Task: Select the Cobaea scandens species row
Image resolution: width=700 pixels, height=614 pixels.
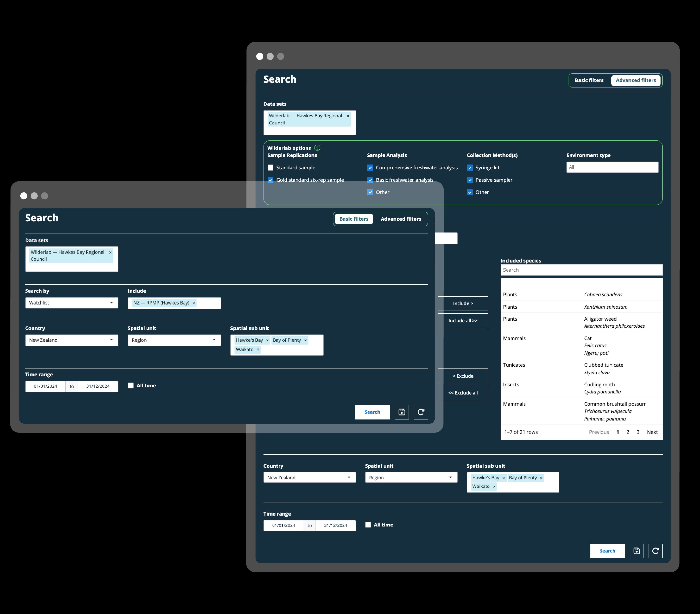Action: (582, 295)
